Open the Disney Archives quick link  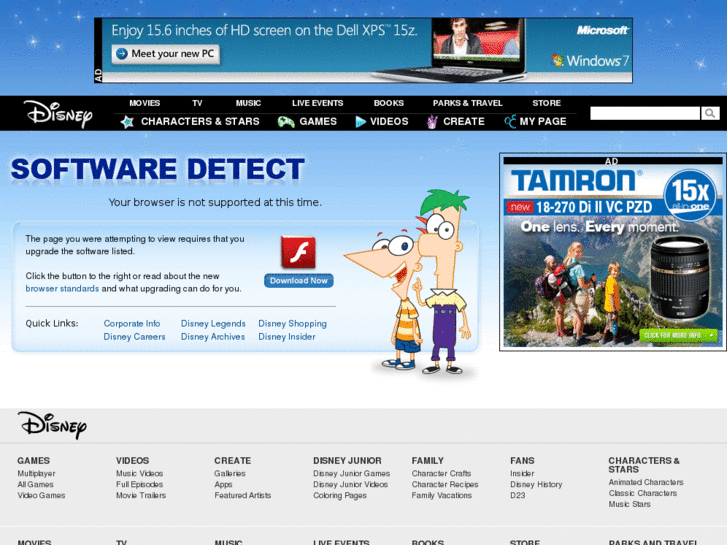[x=213, y=337]
